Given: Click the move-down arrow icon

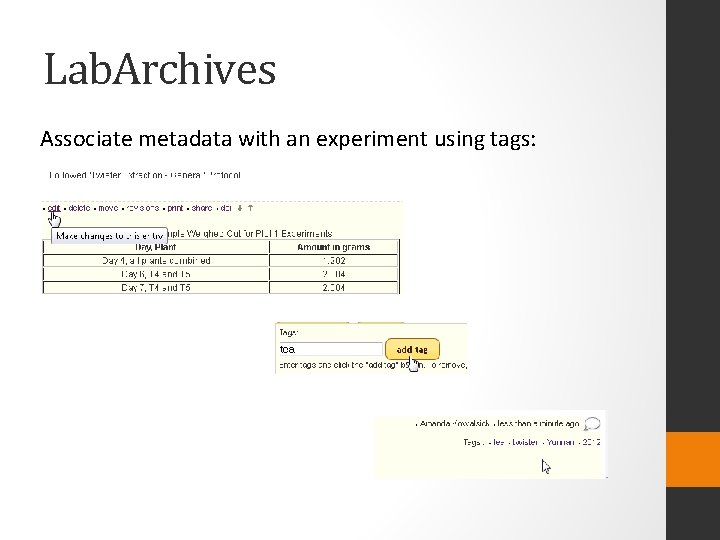Looking at the screenshot, I should (240, 208).
